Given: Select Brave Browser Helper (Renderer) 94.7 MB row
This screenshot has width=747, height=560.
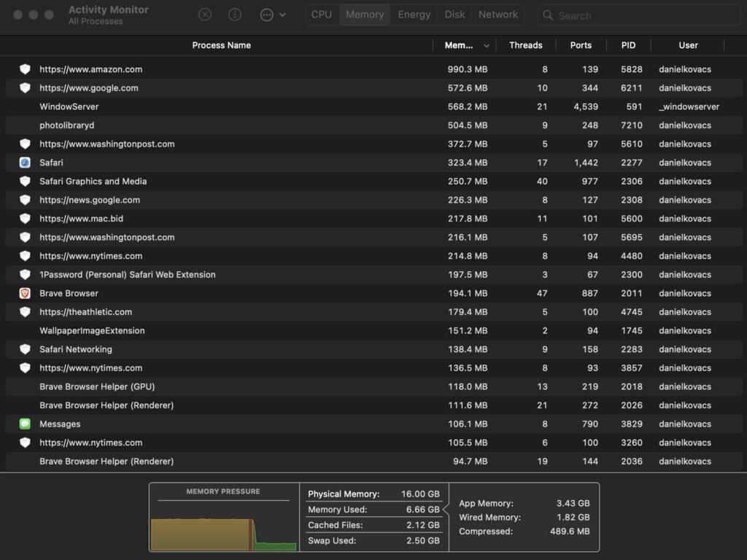Looking at the screenshot, I should [374, 461].
